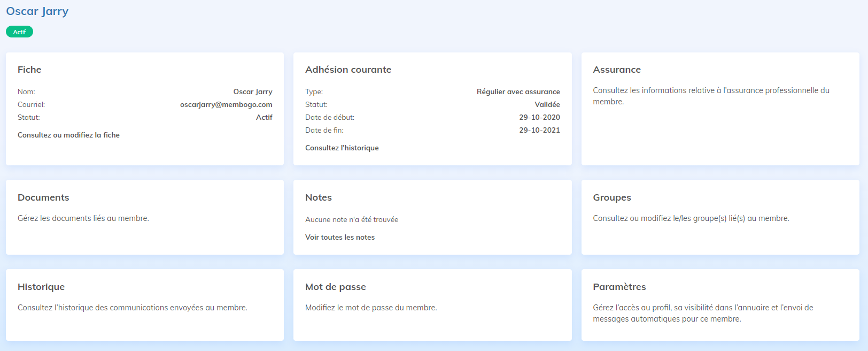Click the email oscarjarry@membogo.com
The height and width of the screenshot is (351, 868).
226,104
